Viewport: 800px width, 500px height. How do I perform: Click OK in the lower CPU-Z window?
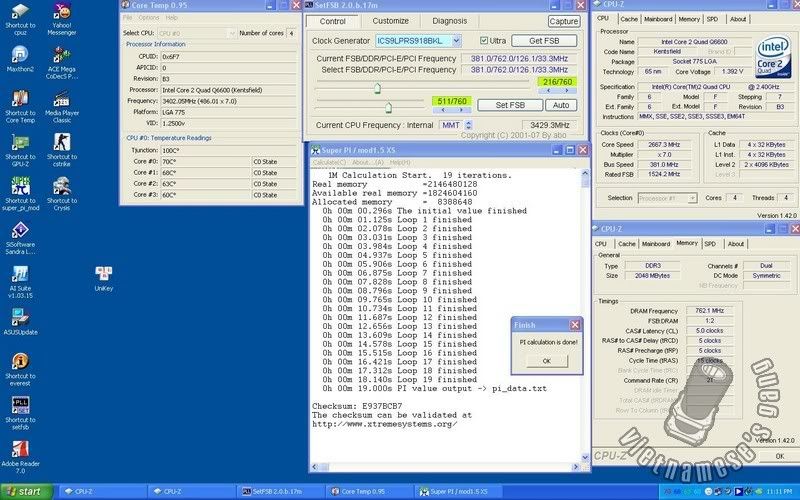pos(779,456)
